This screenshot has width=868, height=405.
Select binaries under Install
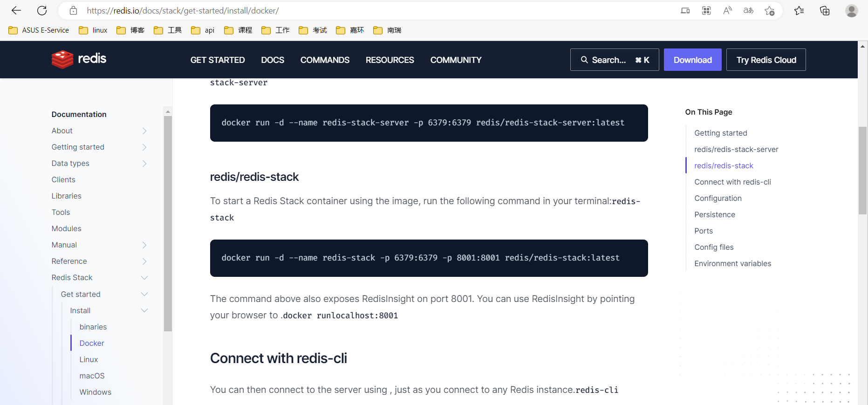point(93,327)
